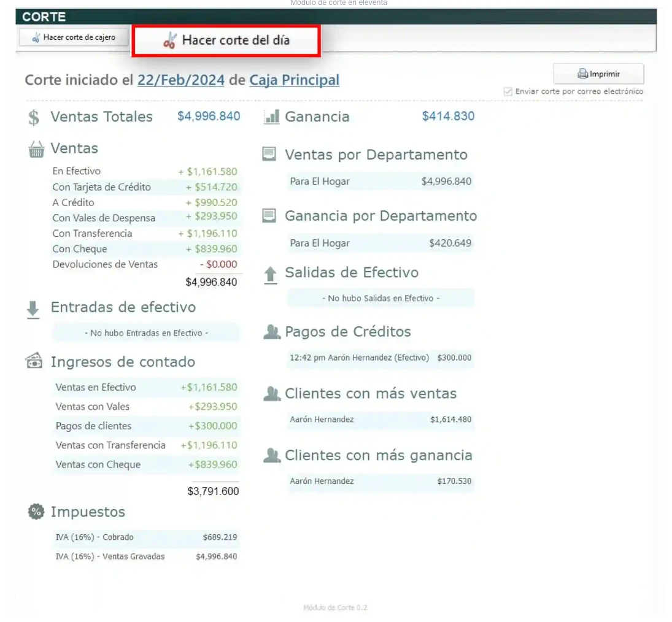The height and width of the screenshot is (622, 672).
Task: Select the IVA (16%) - Cobrado row
Action: click(145, 537)
